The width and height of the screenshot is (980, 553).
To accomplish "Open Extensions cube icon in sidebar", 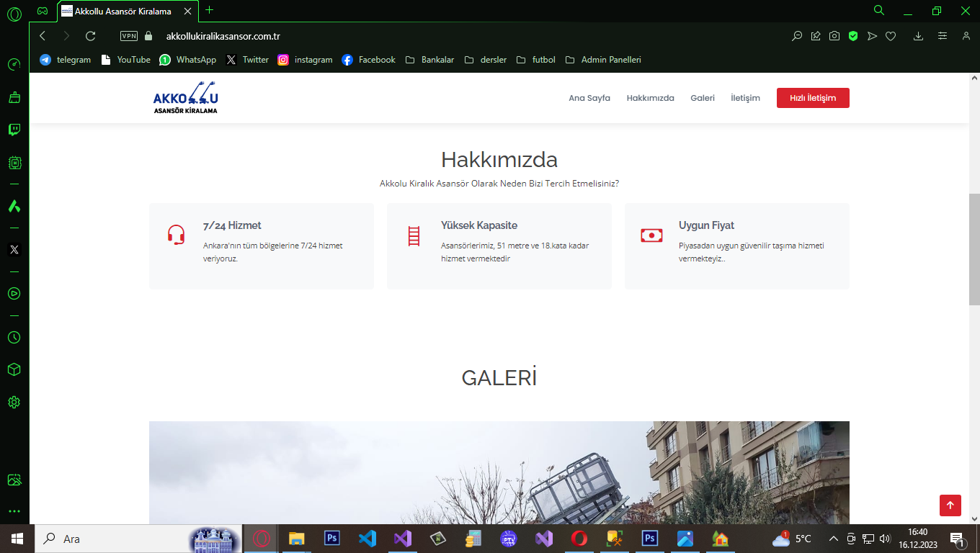I will coord(14,369).
